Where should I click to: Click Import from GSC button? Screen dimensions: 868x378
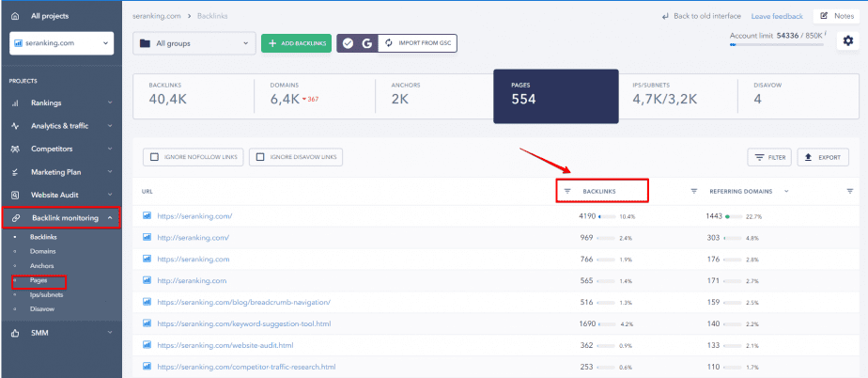418,43
